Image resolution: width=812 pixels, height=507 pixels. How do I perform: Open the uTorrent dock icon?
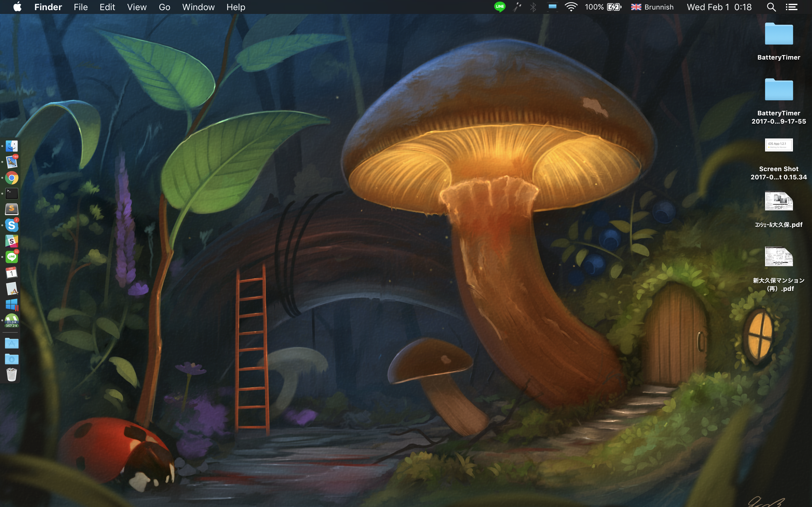(x=12, y=321)
